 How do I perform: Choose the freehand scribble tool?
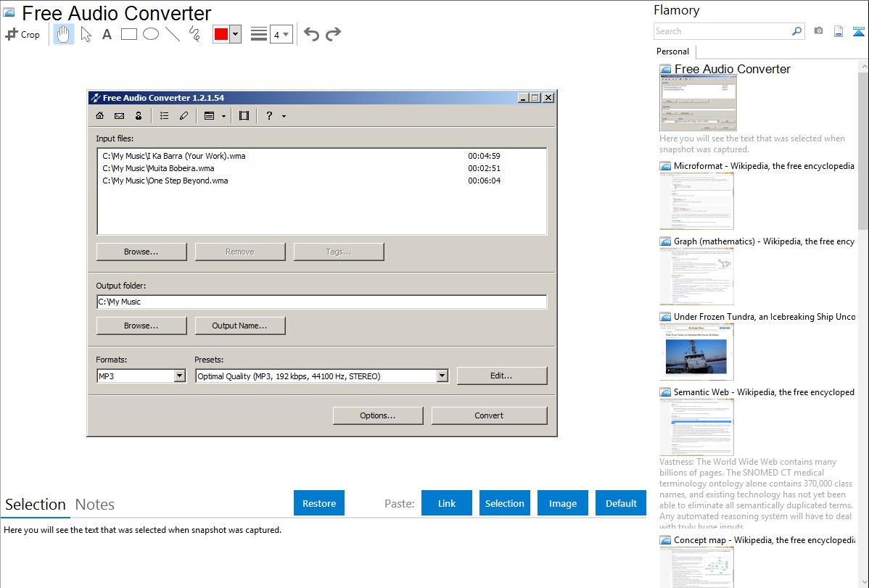[x=194, y=34]
